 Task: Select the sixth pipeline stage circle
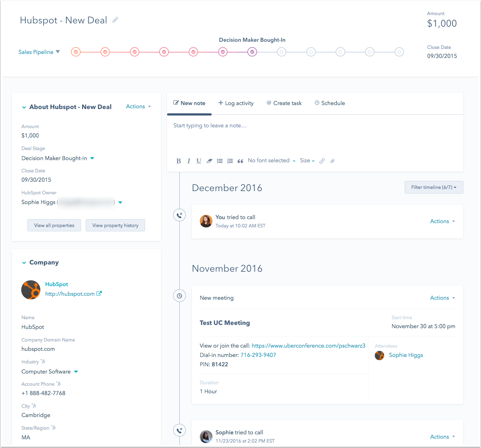(x=223, y=52)
